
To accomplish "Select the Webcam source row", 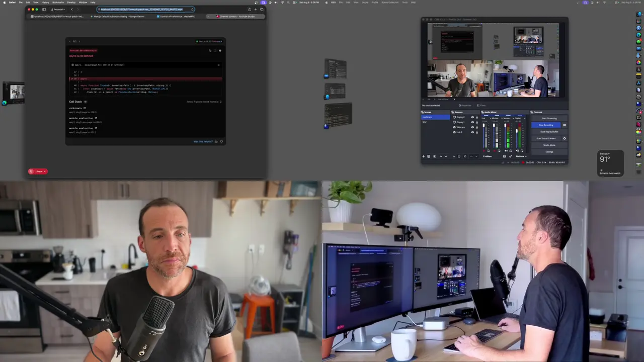I will [x=465, y=127].
